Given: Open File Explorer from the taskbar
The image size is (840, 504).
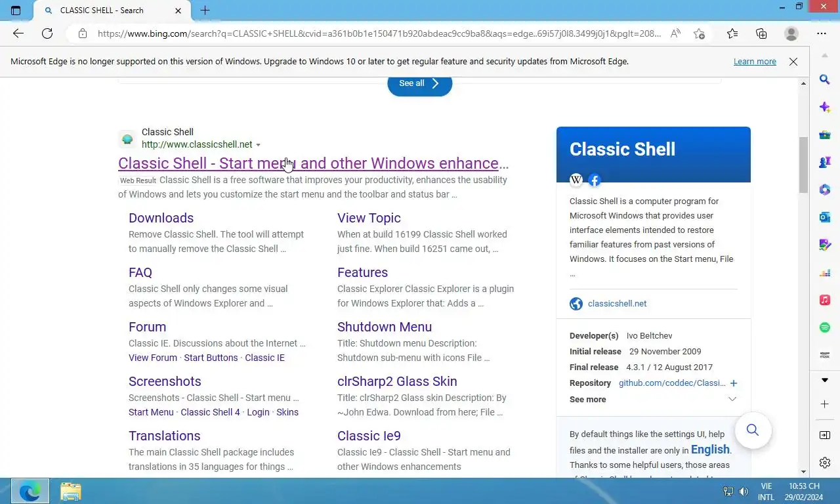Looking at the screenshot, I should click(x=71, y=491).
